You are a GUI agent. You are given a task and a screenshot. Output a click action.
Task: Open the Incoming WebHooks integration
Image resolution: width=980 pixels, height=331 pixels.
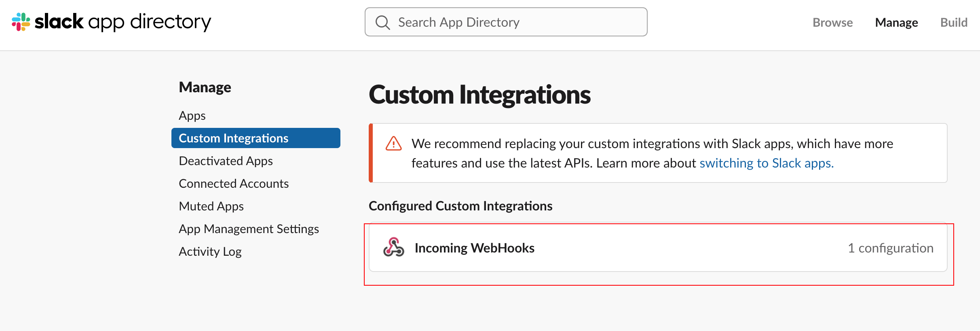pyautogui.click(x=658, y=247)
